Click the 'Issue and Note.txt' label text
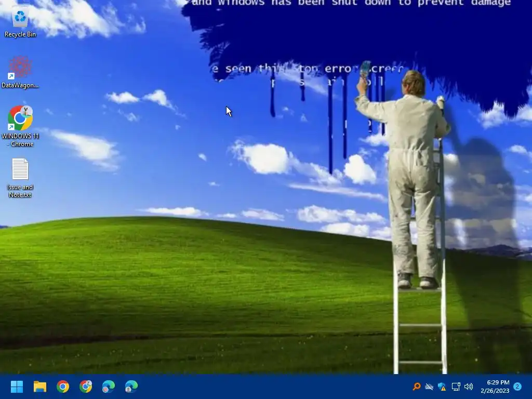The width and height of the screenshot is (532, 399). (20, 191)
